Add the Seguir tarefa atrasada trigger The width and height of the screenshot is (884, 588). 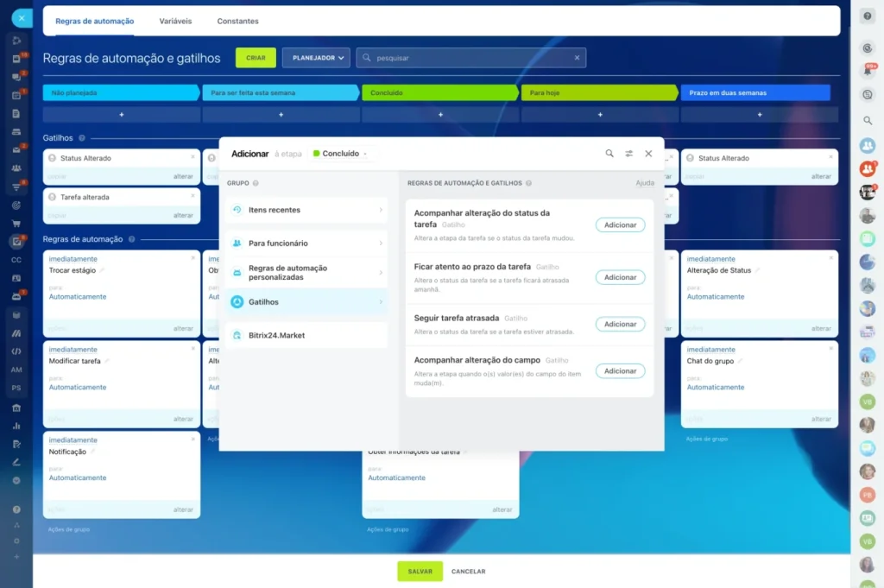point(620,325)
